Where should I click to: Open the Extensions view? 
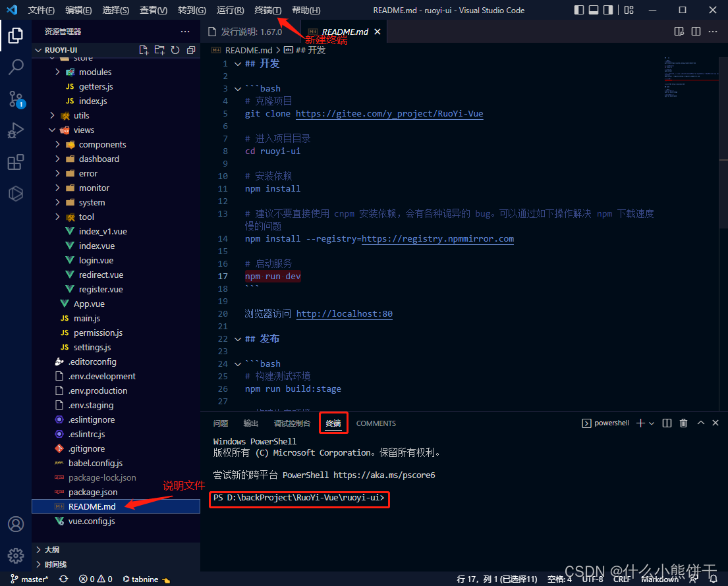click(x=15, y=163)
